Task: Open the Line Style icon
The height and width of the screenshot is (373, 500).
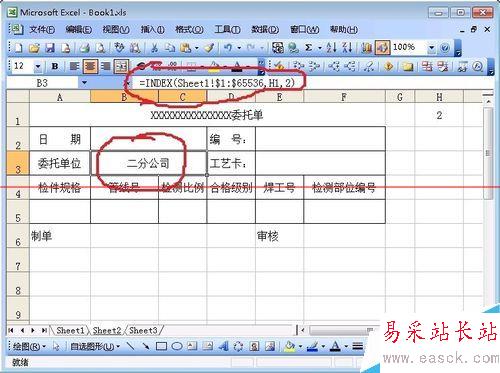Action: coord(357,346)
